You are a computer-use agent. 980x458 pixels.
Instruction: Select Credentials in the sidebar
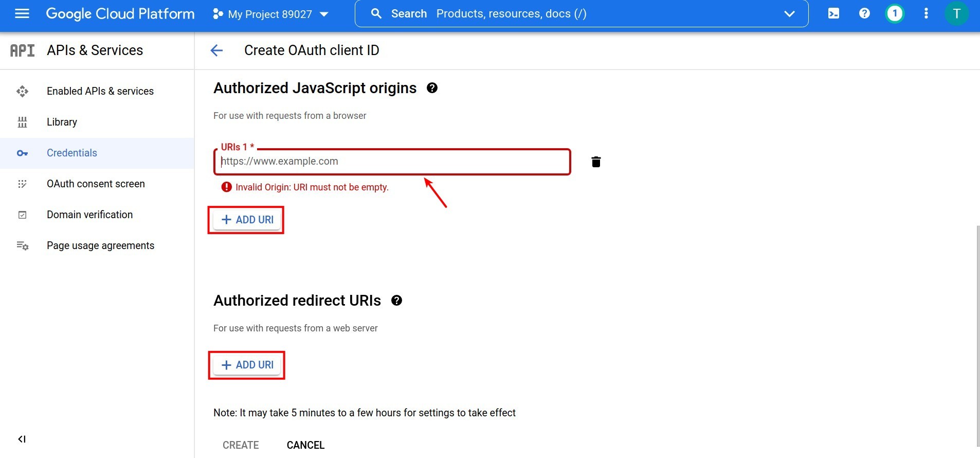[97, 153]
